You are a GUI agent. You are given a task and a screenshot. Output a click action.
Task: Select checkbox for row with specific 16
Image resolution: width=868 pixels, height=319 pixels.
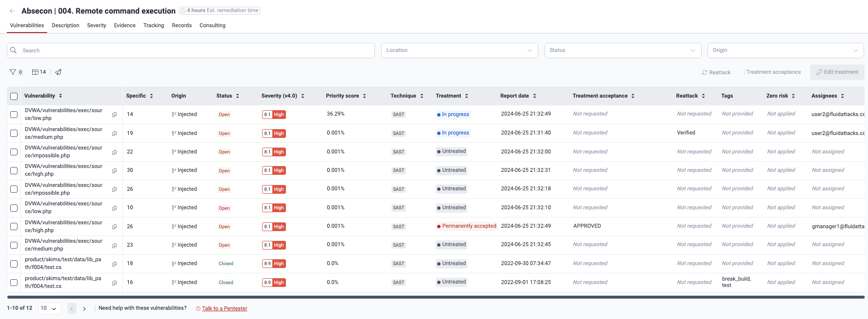[x=14, y=282]
